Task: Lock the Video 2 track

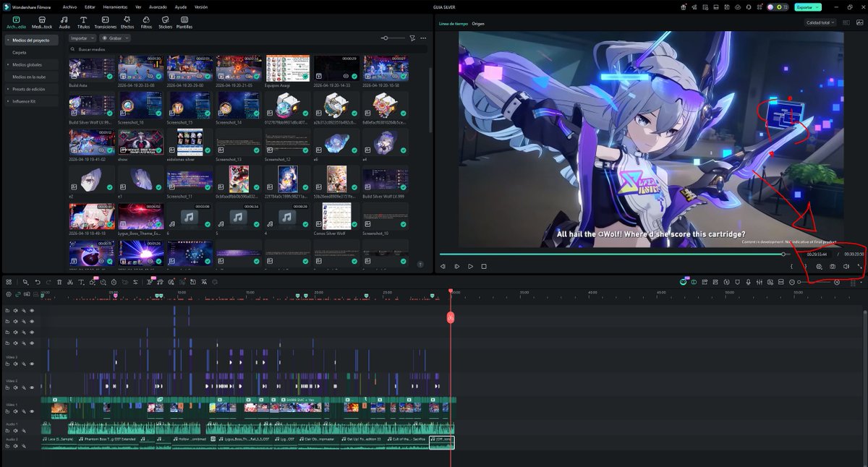Action: (7, 387)
